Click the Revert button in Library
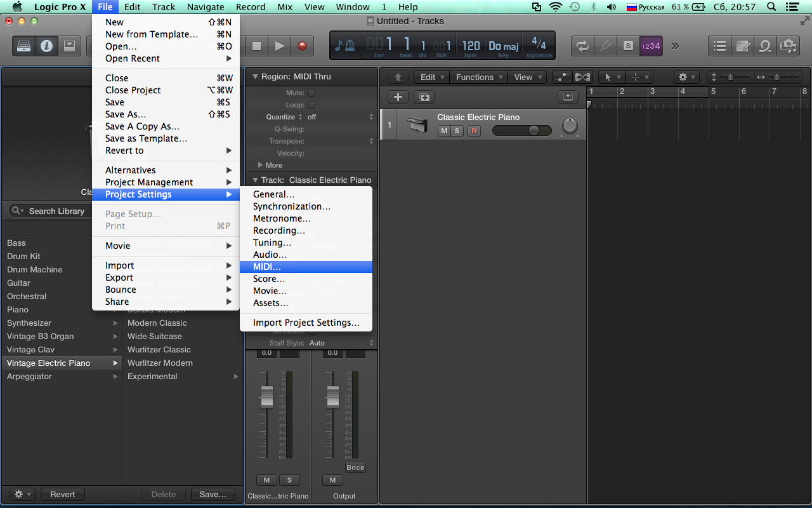Image resolution: width=812 pixels, height=508 pixels. [63, 494]
